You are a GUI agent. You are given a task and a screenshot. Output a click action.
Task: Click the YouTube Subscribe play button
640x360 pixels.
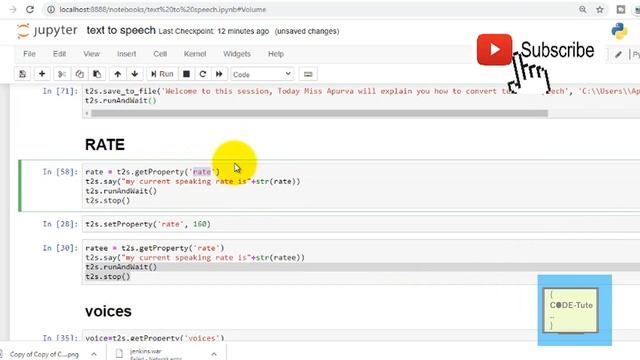(x=494, y=50)
